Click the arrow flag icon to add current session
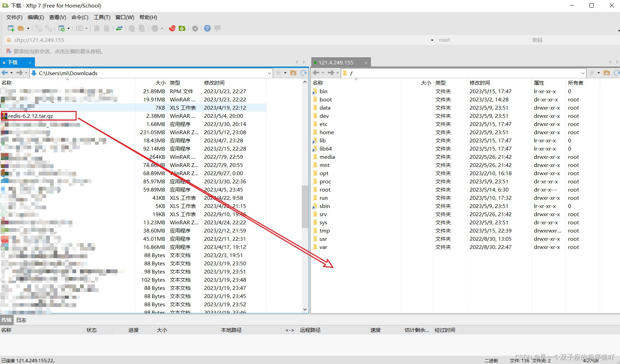The width and height of the screenshot is (620, 364). click(x=9, y=51)
